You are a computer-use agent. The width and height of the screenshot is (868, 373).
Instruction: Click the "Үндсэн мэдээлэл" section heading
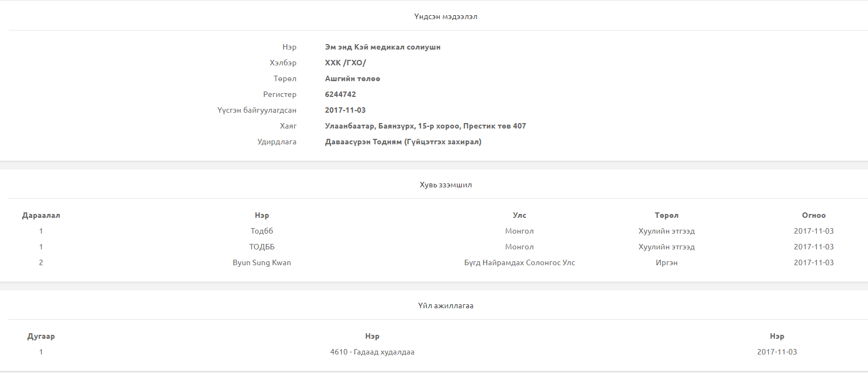[x=445, y=16]
